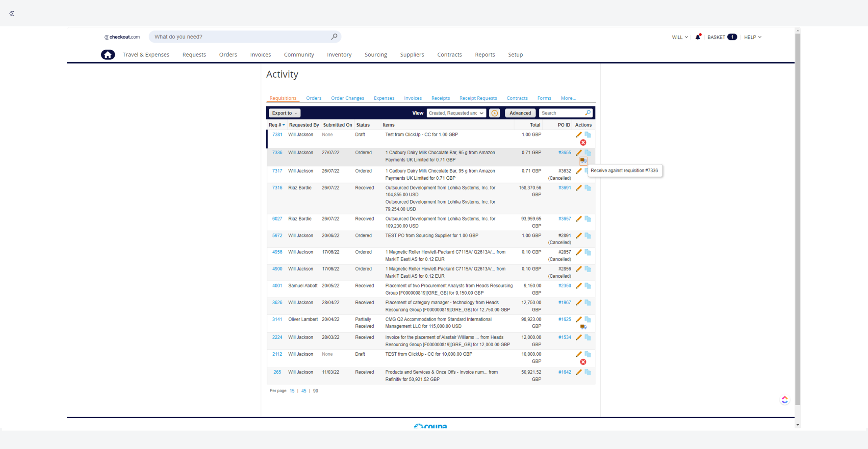Open the Sourcing menu
Image resolution: width=868 pixels, height=449 pixels.
(x=376, y=55)
